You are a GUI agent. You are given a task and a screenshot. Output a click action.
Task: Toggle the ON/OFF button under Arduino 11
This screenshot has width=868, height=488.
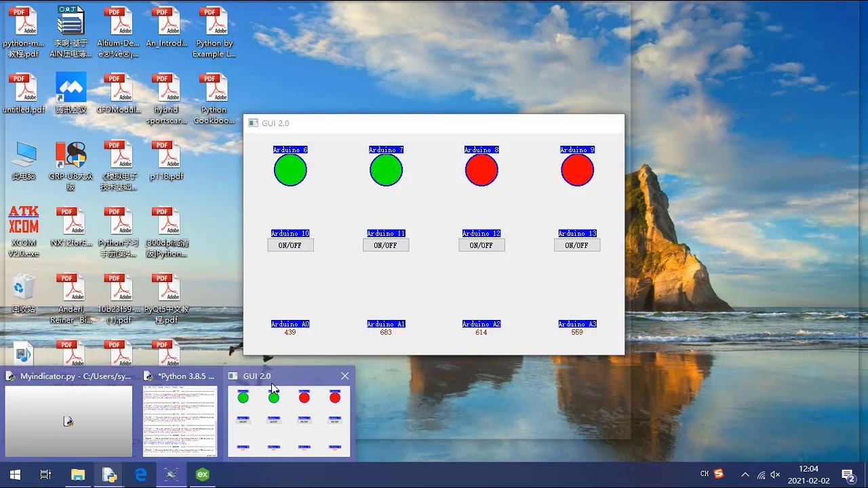[x=386, y=245]
